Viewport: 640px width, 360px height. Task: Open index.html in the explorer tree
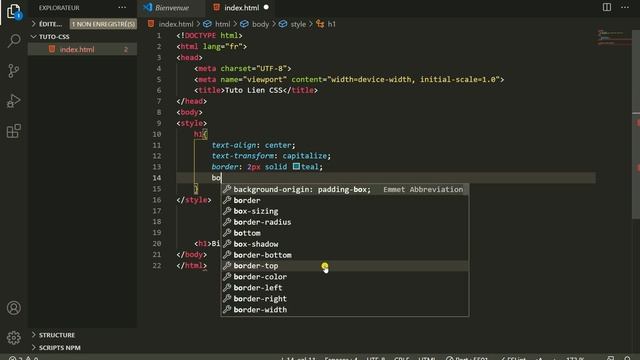pos(77,49)
